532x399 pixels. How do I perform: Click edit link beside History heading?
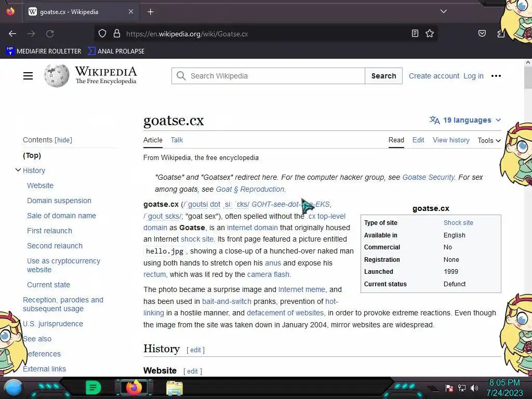tap(195, 350)
